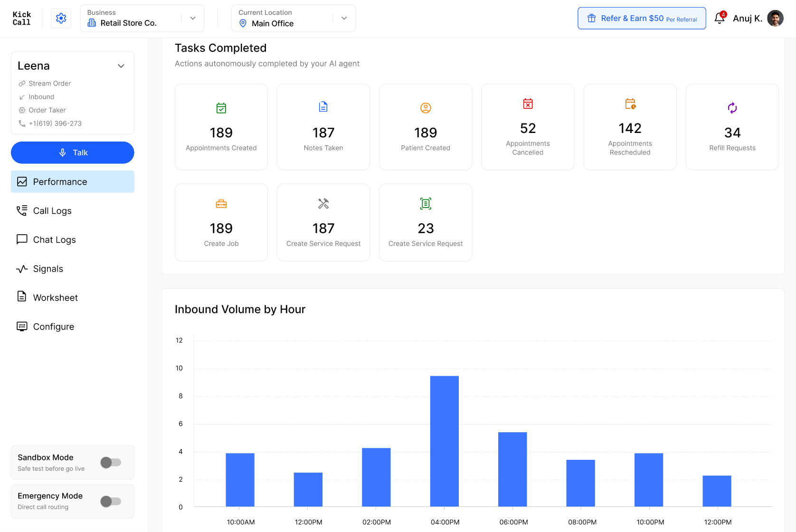This screenshot has width=796, height=532.
Task: Click the Create Job briefcase icon
Action: [x=221, y=204]
